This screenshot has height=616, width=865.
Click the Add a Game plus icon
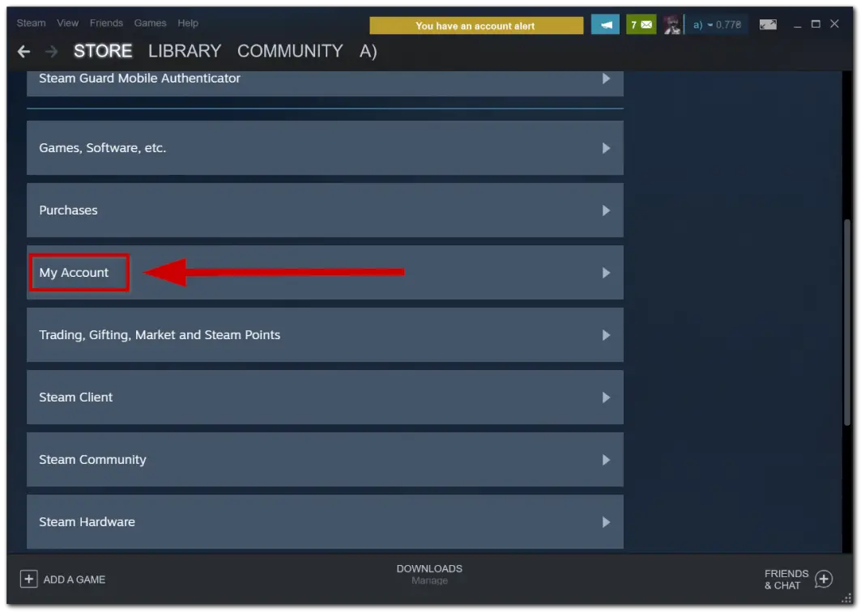point(29,579)
